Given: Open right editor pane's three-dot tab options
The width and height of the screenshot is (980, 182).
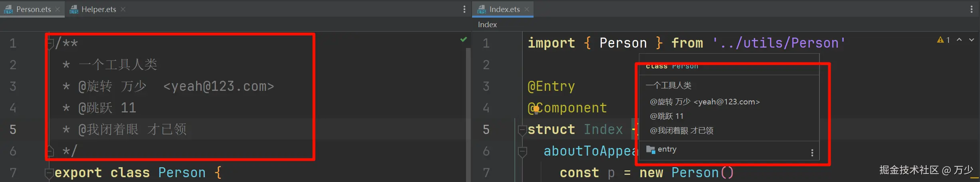Looking at the screenshot, I should tap(972, 9).
